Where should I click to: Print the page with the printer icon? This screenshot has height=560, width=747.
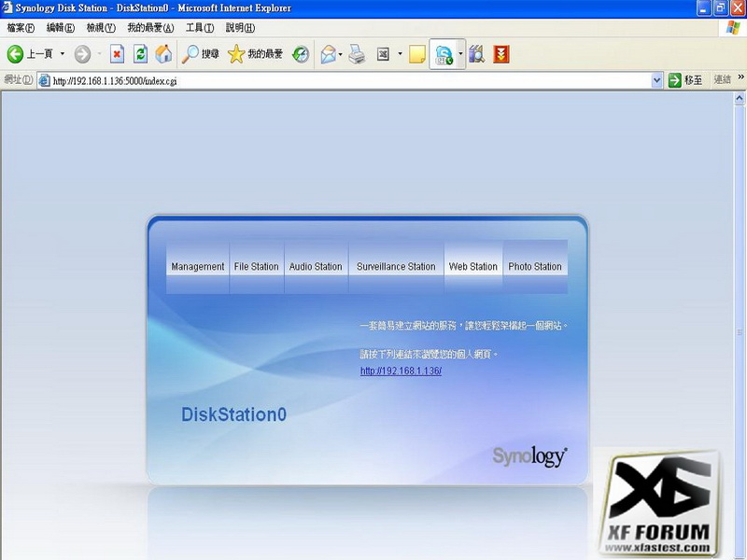[x=357, y=54]
